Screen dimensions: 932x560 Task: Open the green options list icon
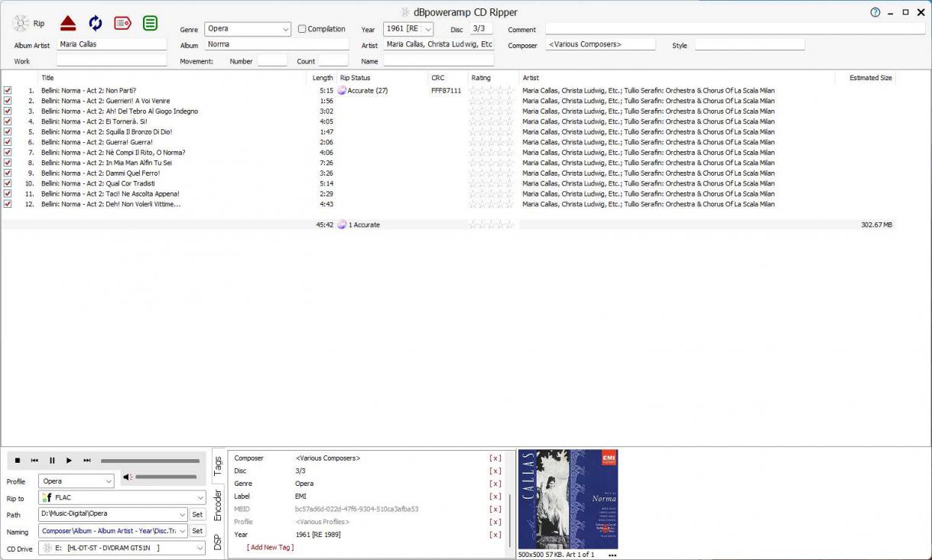pyautogui.click(x=151, y=23)
